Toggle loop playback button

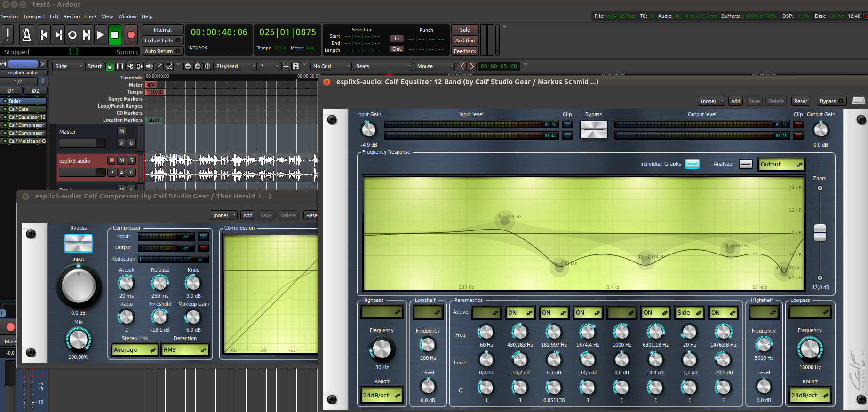point(72,35)
